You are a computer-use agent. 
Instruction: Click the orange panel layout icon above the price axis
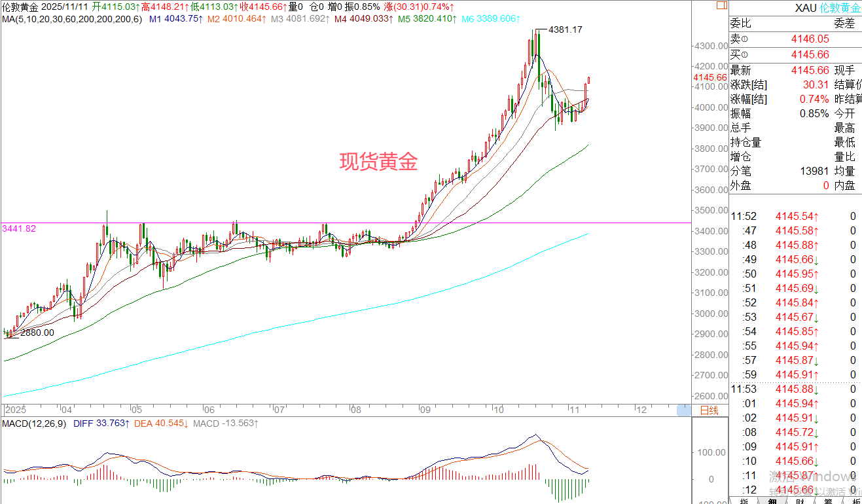[x=721, y=5]
